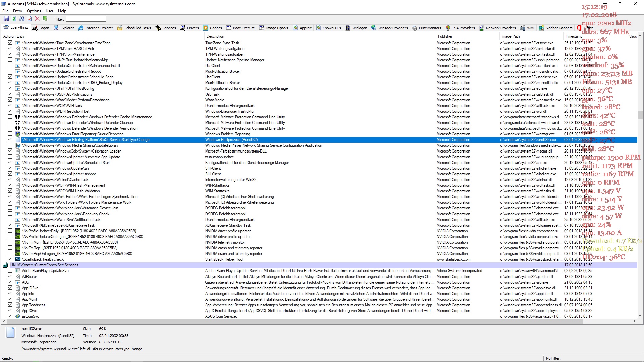The height and width of the screenshot is (362, 644).
Task: Enable the NvTmRep NVIDIA task checkbox
Action: pos(10,248)
